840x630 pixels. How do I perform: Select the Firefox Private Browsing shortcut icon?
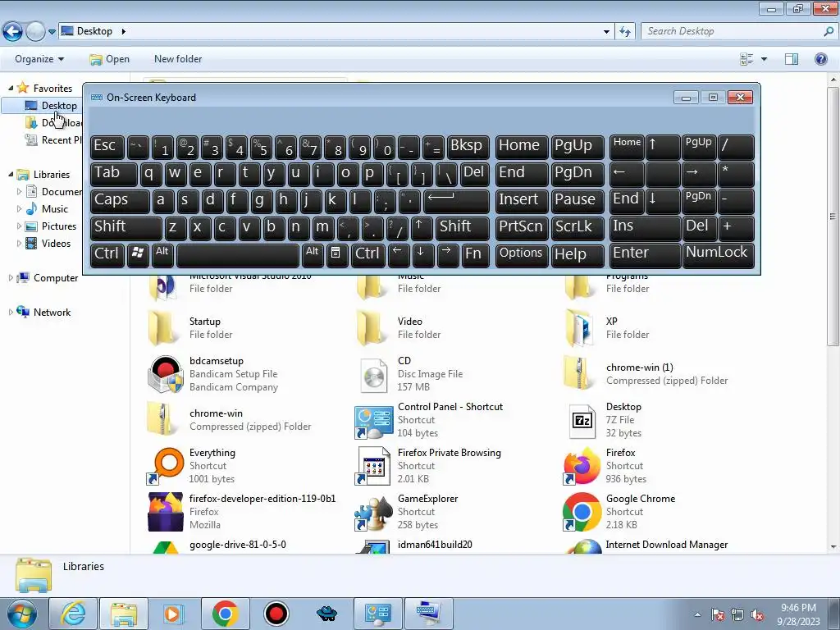coord(373,466)
